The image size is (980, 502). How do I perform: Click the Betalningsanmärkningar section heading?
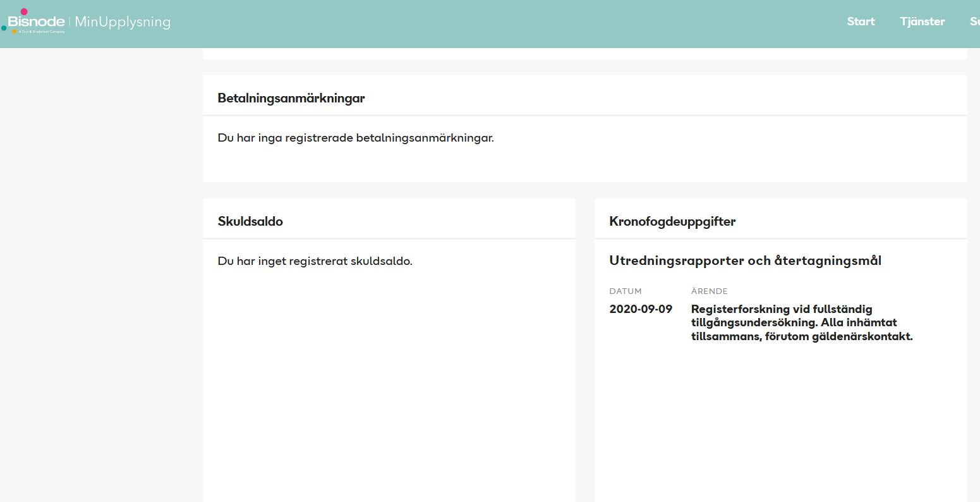click(291, 98)
